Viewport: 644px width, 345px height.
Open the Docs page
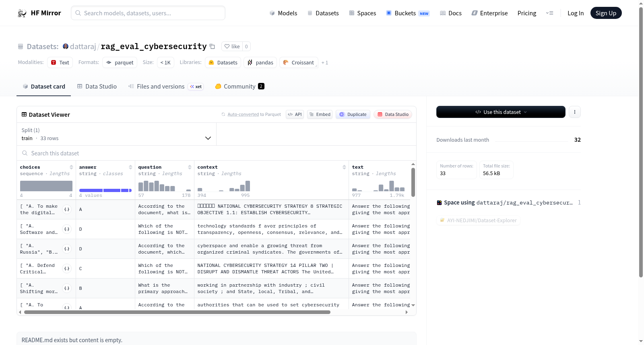451,13
